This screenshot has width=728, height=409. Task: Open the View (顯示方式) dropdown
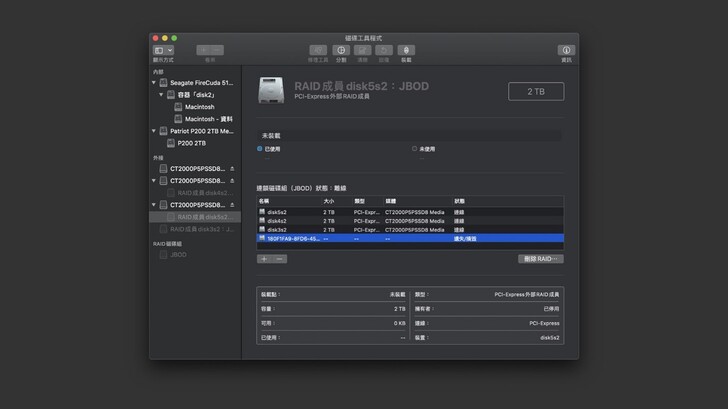click(x=163, y=50)
